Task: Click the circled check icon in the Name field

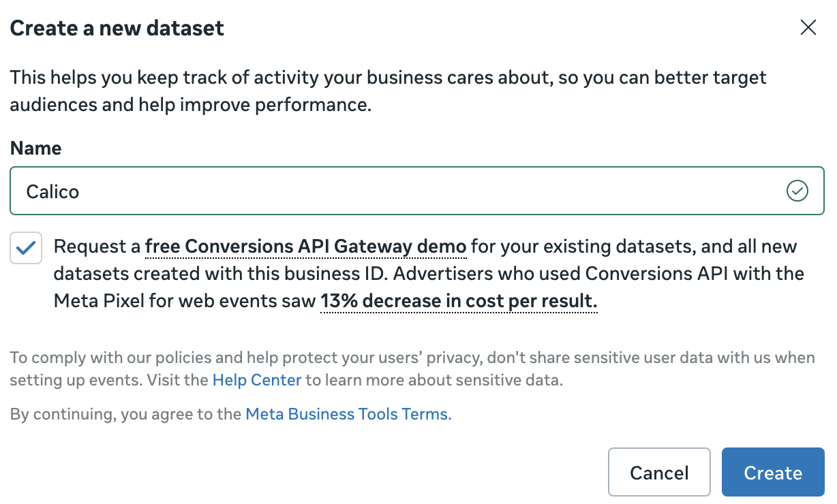Action: (797, 191)
